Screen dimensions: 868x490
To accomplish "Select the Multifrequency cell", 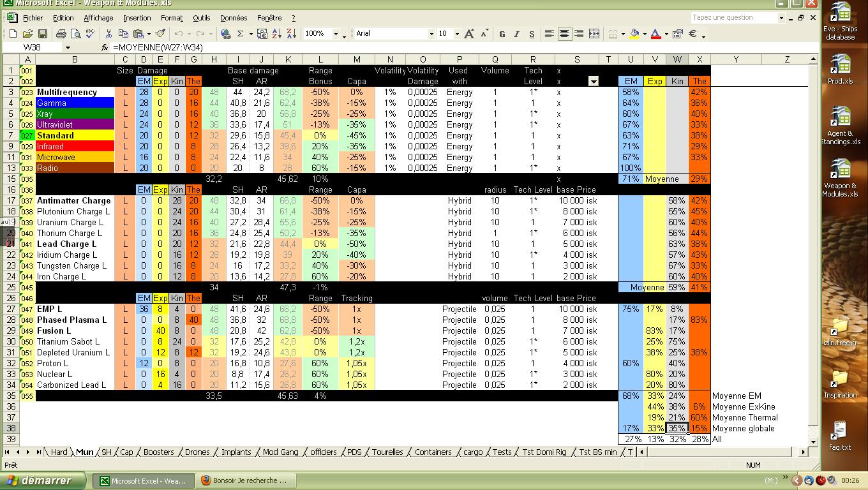I will click(74, 92).
